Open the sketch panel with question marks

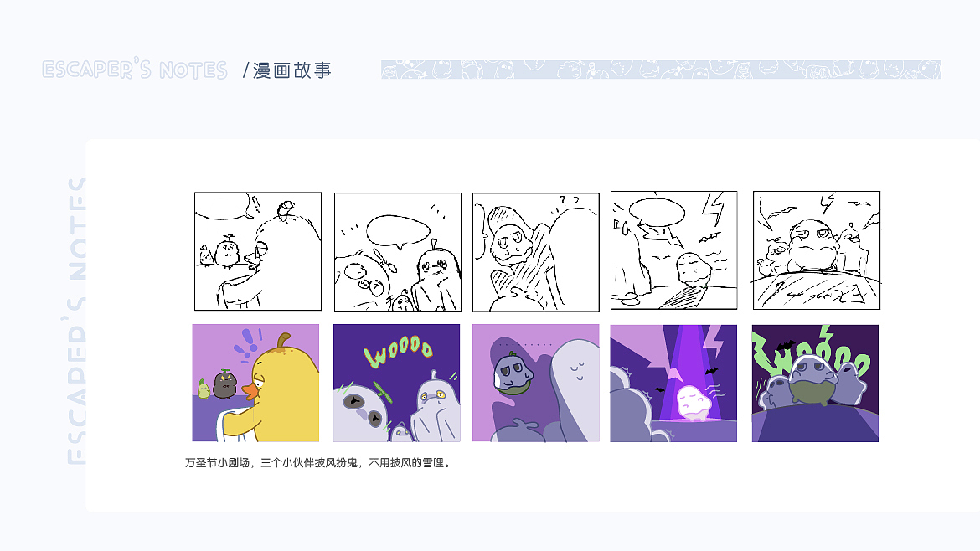pos(535,252)
